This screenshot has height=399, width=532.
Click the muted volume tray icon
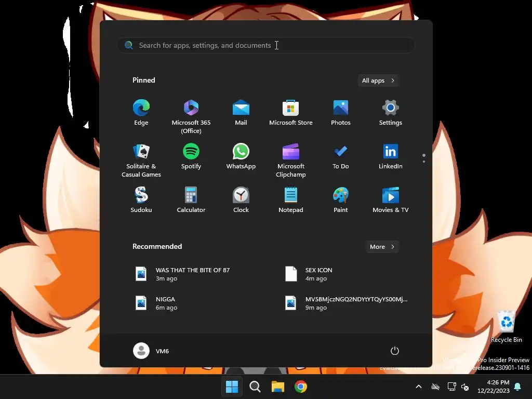pos(465,387)
